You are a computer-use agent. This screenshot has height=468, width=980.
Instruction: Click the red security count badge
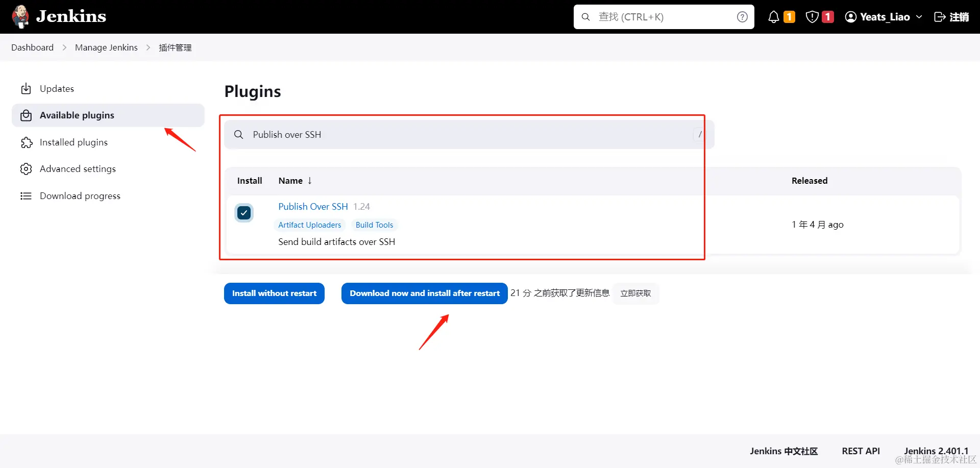tap(828, 17)
